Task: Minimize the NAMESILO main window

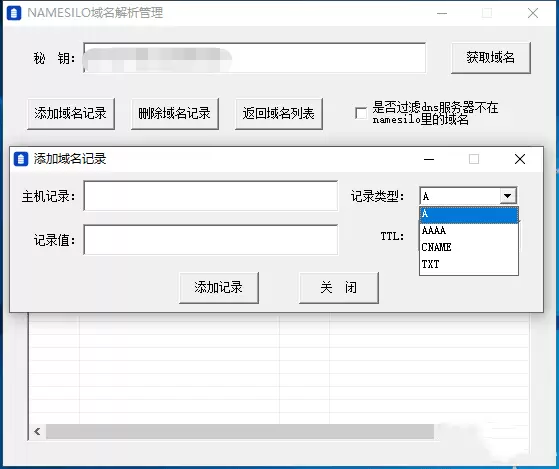Action: pos(442,13)
